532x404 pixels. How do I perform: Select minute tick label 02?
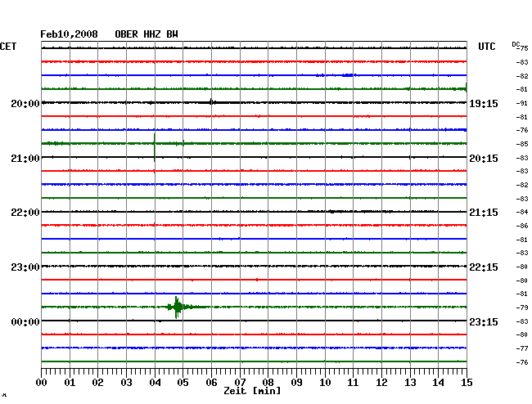pyautogui.click(x=97, y=383)
